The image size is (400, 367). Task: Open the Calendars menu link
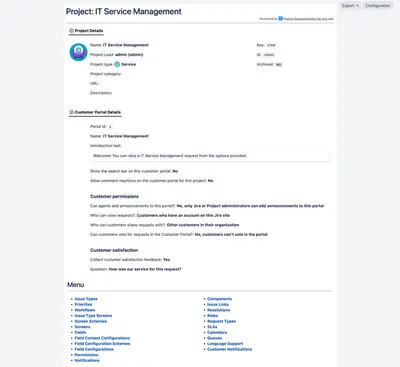point(217,333)
